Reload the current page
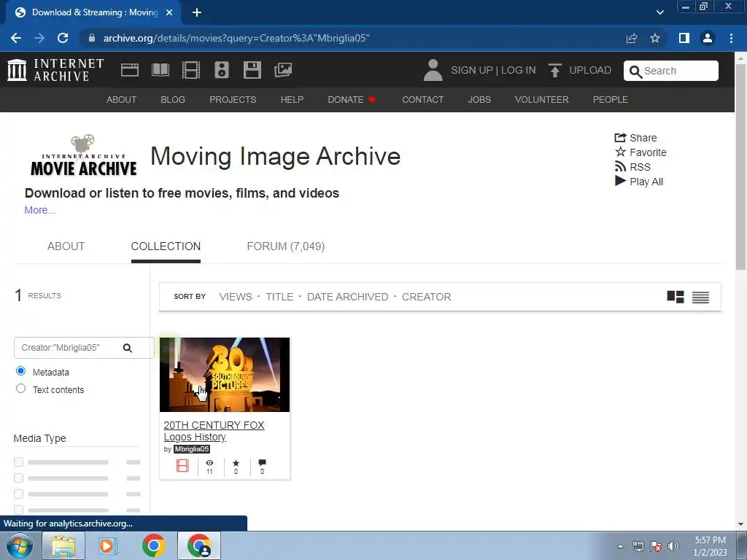 [63, 38]
